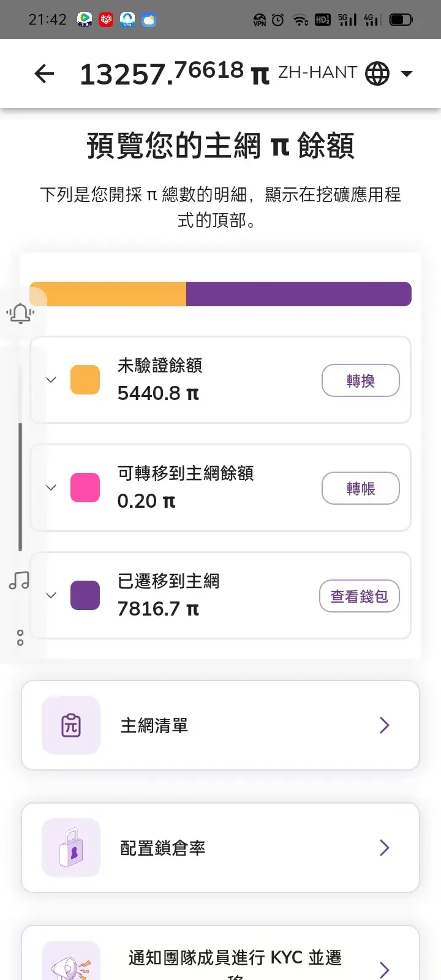Open the ZH-HANT language dropdown arrow

(406, 74)
